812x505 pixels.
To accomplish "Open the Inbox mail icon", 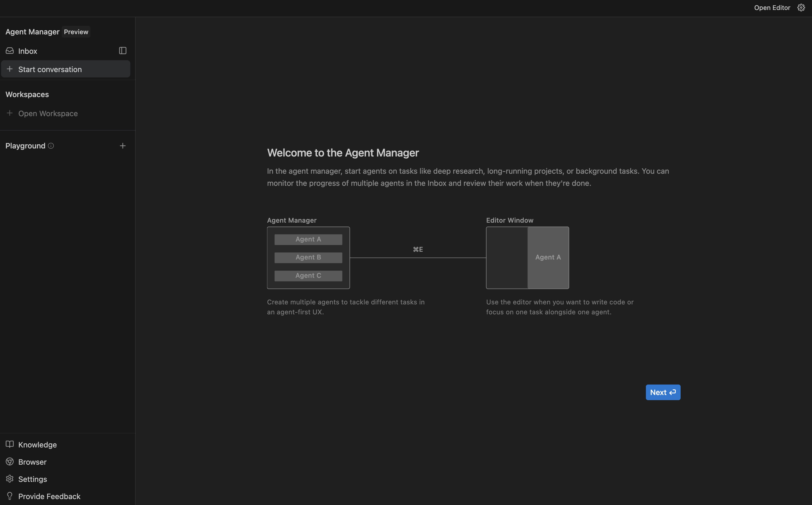I will (10, 51).
